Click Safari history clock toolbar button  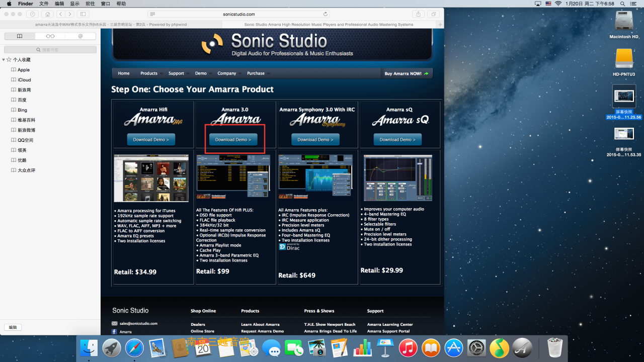(x=33, y=14)
